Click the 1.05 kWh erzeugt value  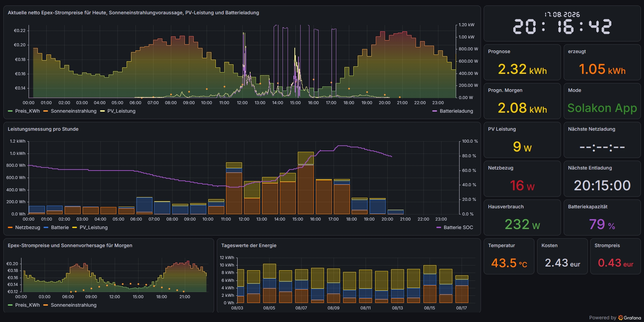[x=602, y=69]
